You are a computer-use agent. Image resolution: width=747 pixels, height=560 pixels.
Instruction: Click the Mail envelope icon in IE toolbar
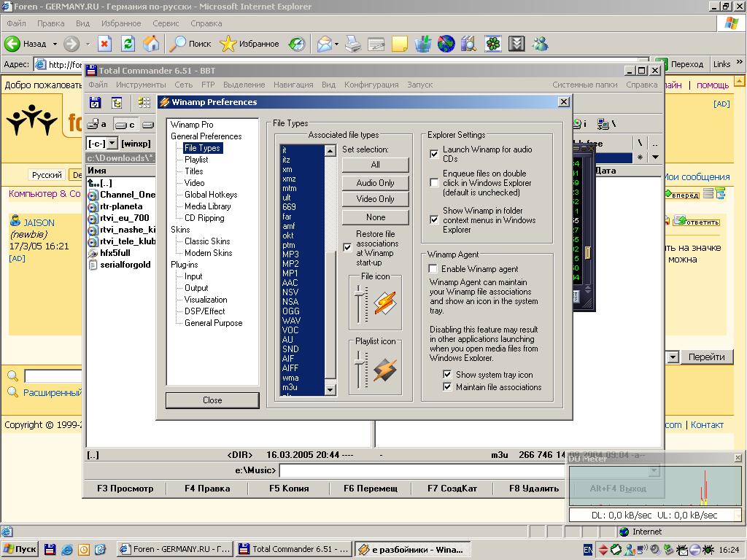click(x=325, y=44)
